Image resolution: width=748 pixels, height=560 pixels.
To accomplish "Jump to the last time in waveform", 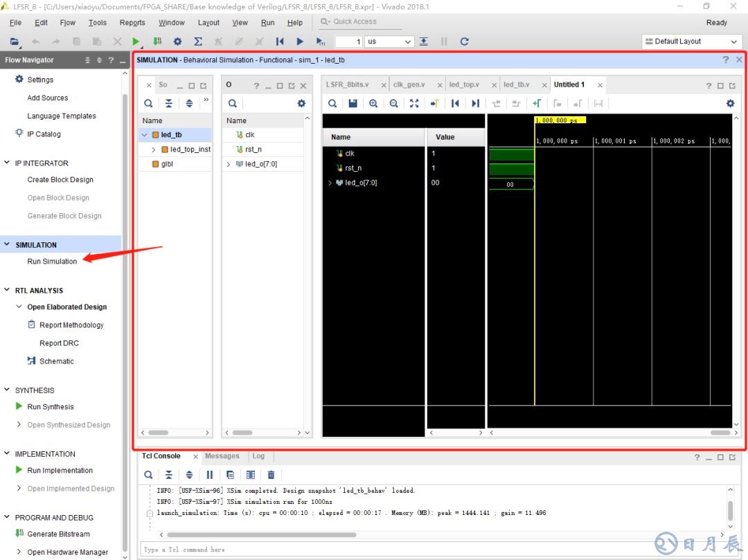I will 475,103.
